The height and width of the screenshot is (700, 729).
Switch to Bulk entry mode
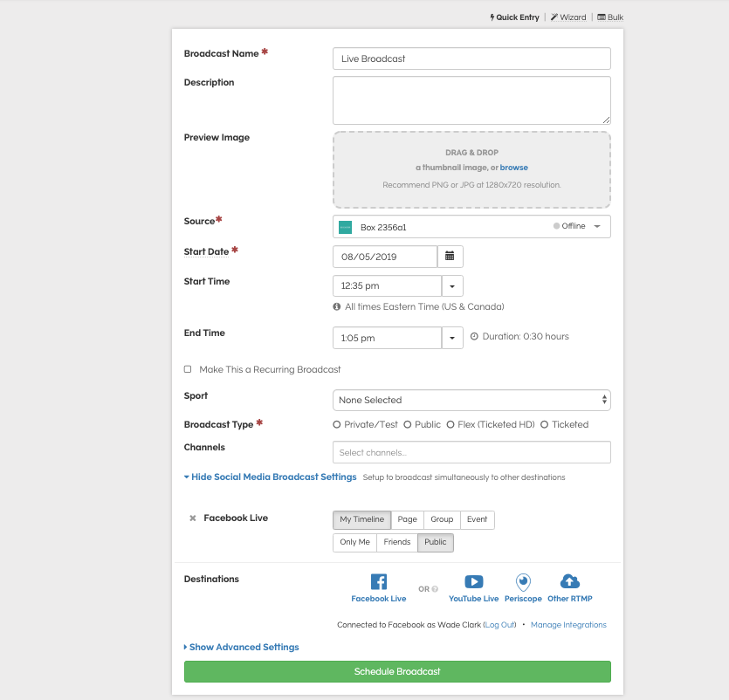coord(610,17)
